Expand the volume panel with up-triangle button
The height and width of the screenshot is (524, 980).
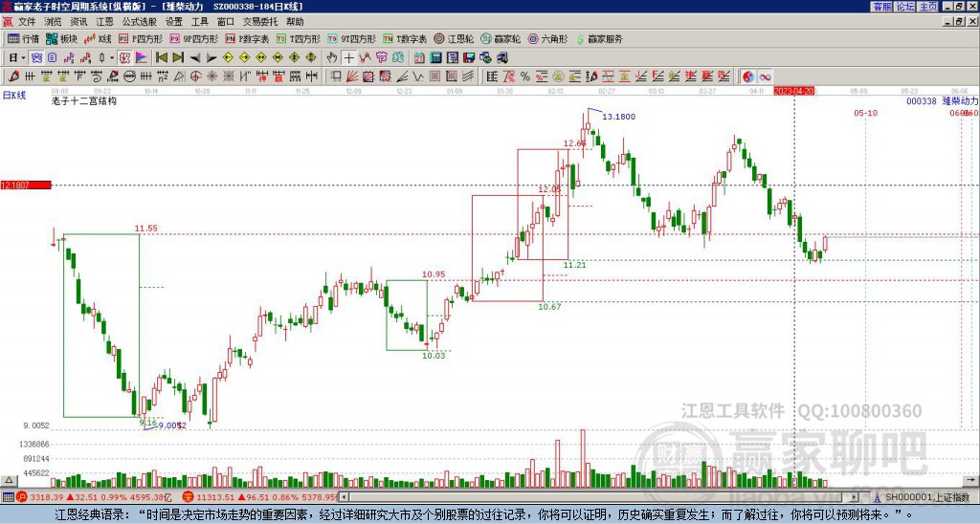coord(9,481)
